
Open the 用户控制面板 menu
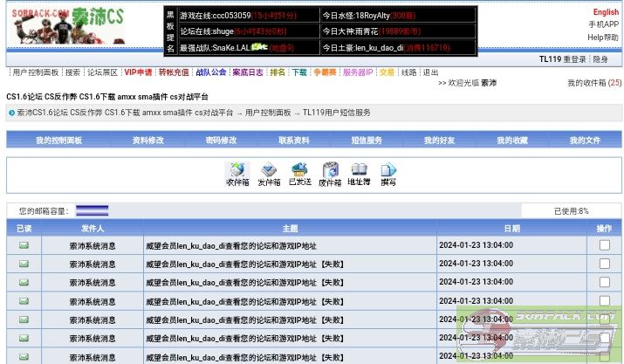35,72
